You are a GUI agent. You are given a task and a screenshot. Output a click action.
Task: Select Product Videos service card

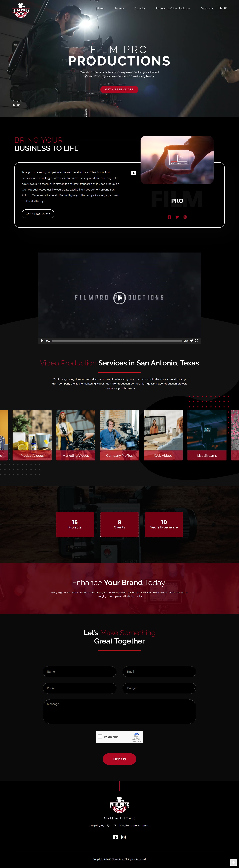32,435
